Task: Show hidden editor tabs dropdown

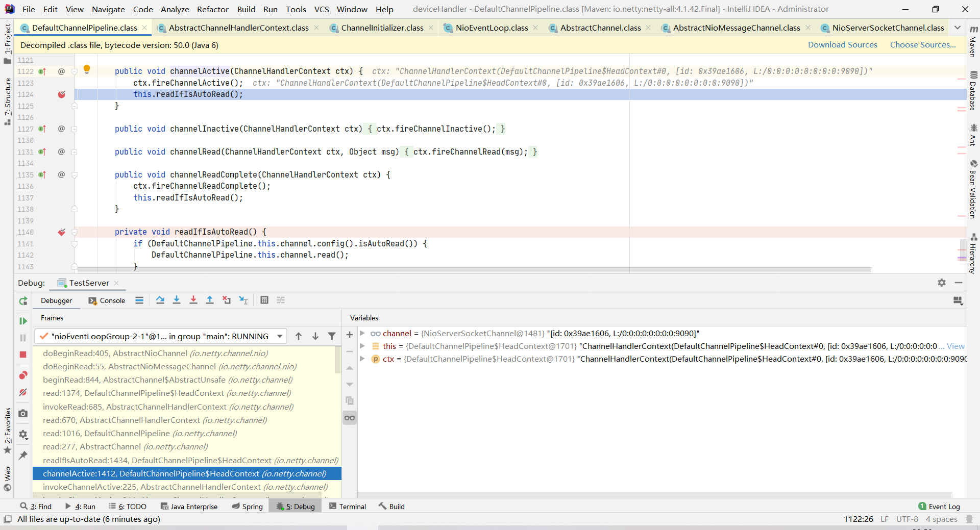Action: click(x=958, y=28)
